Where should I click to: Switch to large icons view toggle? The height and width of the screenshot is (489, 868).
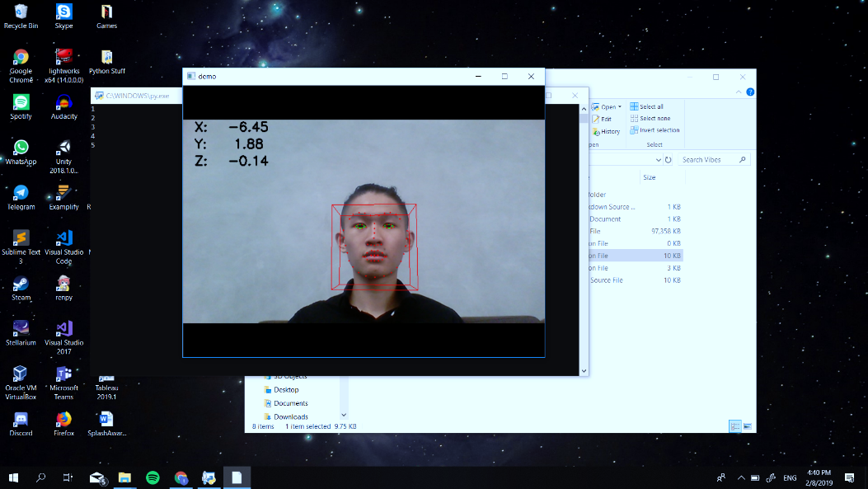tap(748, 426)
